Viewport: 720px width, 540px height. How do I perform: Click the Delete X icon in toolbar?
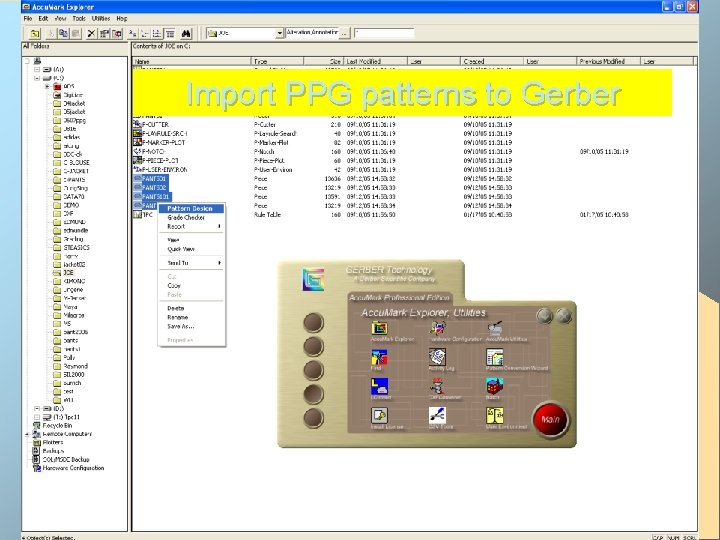(91, 34)
